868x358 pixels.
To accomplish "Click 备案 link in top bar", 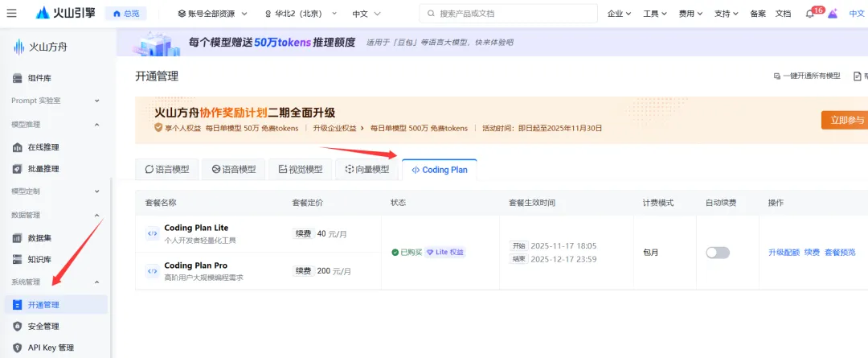I will [758, 14].
